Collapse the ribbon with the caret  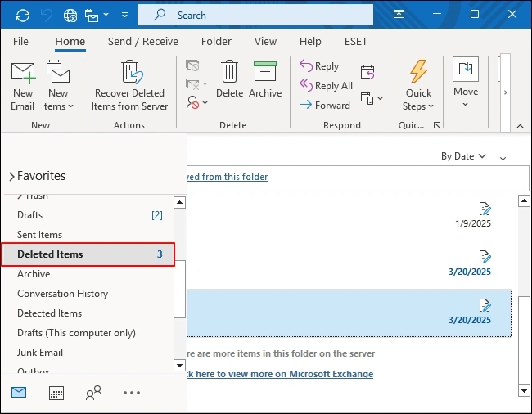click(520, 127)
